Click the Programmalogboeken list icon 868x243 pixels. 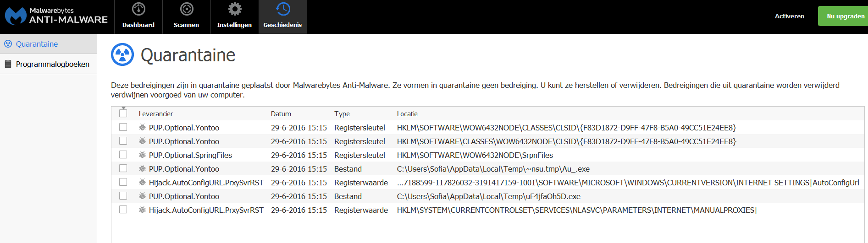point(8,64)
